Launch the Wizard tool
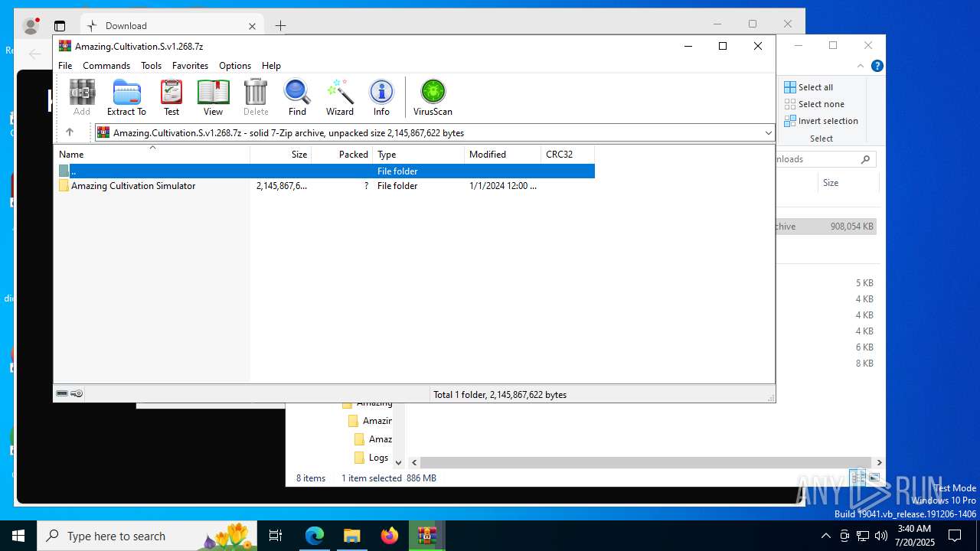980x551 pixels. tap(340, 97)
